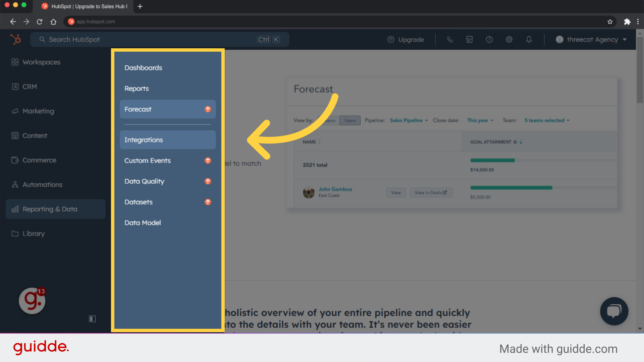Change the This year close date filter
This screenshot has width=644, height=362.
480,120
